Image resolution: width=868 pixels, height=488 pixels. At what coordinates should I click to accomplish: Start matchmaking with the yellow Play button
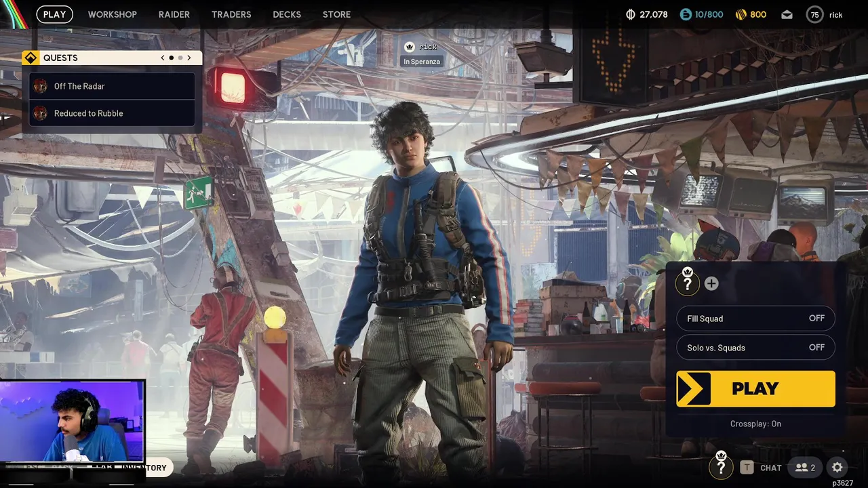[x=755, y=388]
